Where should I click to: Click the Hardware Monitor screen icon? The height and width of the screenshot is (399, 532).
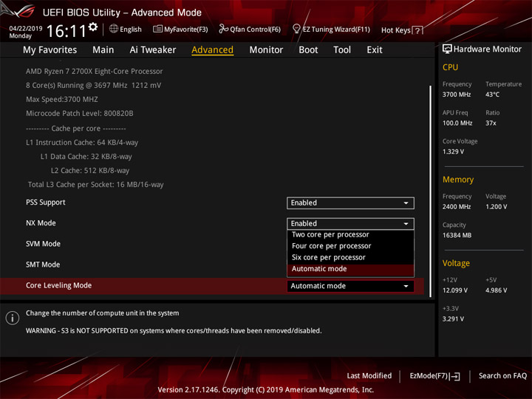[447, 50]
